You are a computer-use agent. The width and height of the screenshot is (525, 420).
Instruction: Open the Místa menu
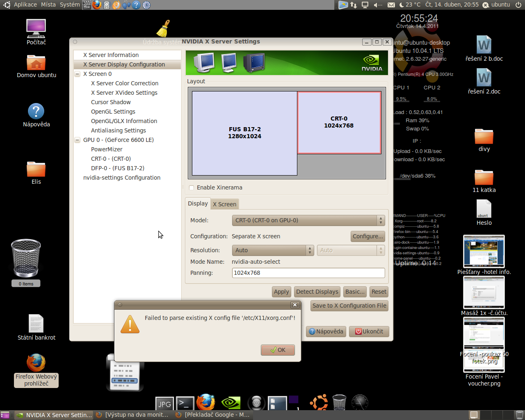(48, 5)
